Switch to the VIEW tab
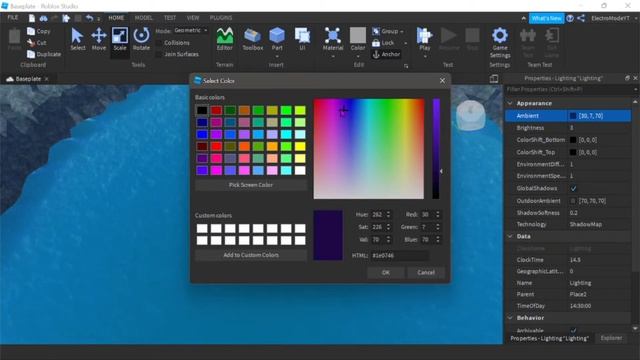The width and height of the screenshot is (640, 360). point(193,18)
